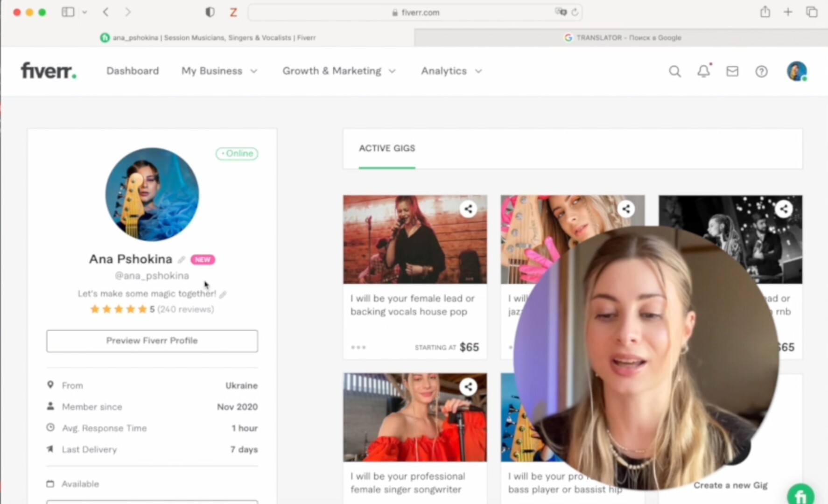The width and height of the screenshot is (828, 504).
Task: Click the Fiverr logo
Action: coord(49,71)
